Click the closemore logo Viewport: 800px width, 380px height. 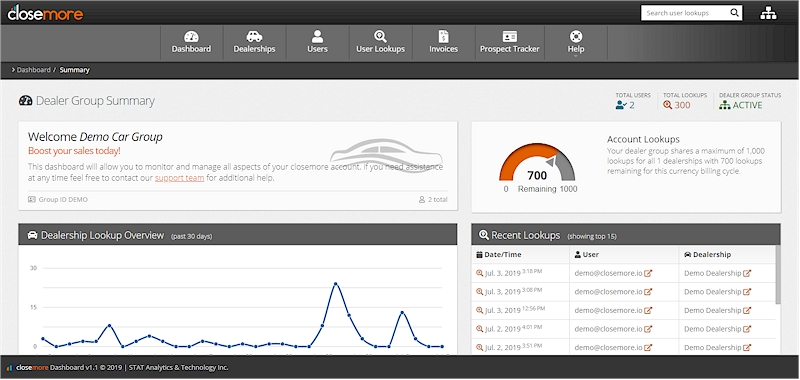point(45,13)
